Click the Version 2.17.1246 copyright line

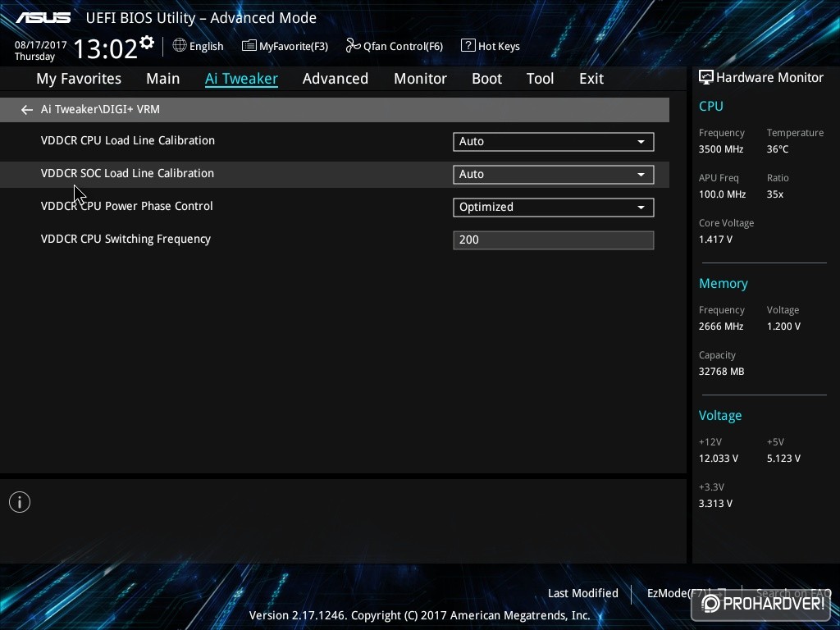tap(419, 615)
